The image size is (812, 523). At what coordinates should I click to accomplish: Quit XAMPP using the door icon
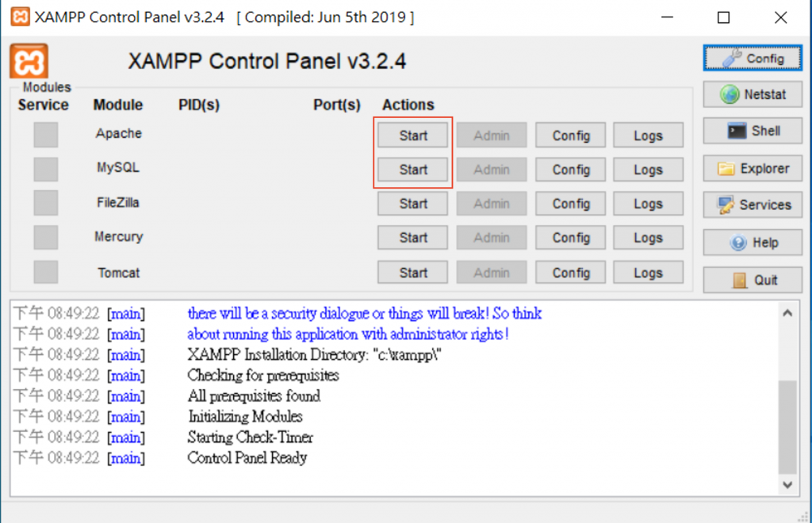pos(753,280)
